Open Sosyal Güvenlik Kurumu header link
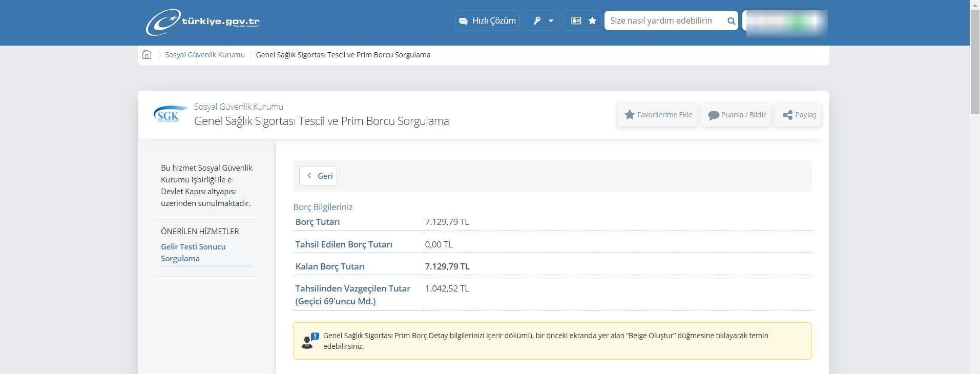 [239, 107]
